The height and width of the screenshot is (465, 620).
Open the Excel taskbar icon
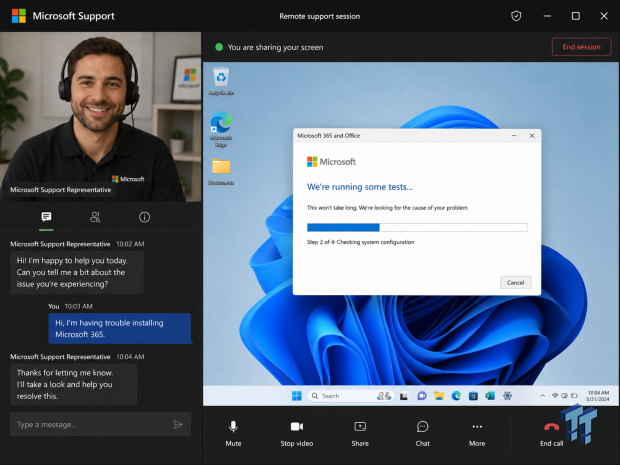490,396
